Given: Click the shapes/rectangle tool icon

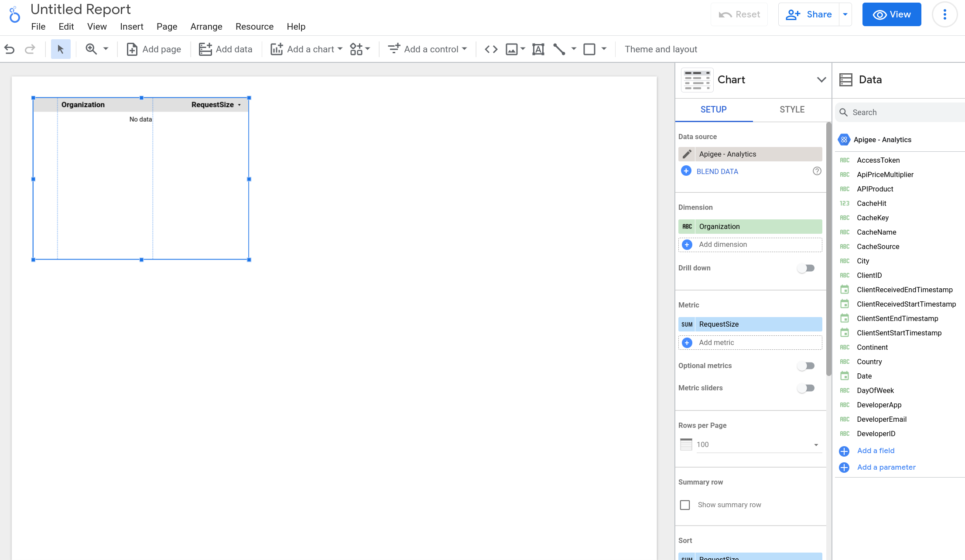Looking at the screenshot, I should point(588,49).
